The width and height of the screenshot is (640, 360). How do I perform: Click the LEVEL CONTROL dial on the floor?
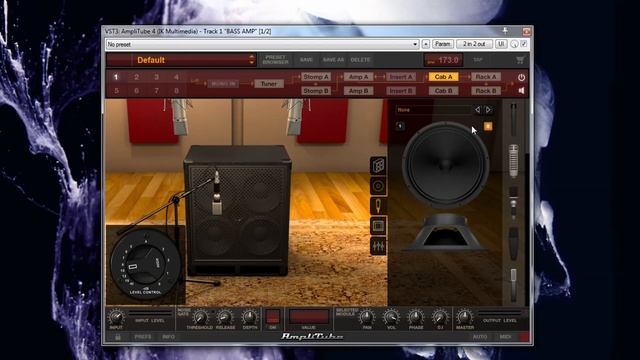(x=145, y=264)
